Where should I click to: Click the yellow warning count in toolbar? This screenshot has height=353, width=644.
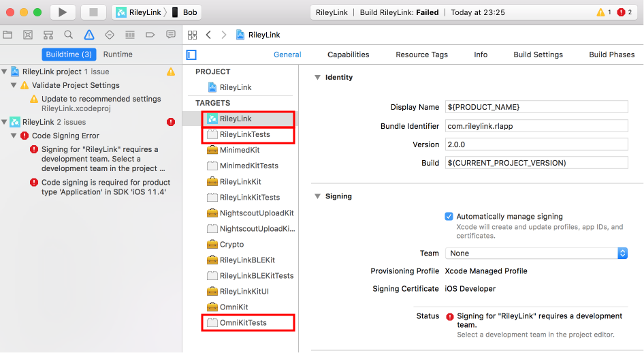point(604,12)
